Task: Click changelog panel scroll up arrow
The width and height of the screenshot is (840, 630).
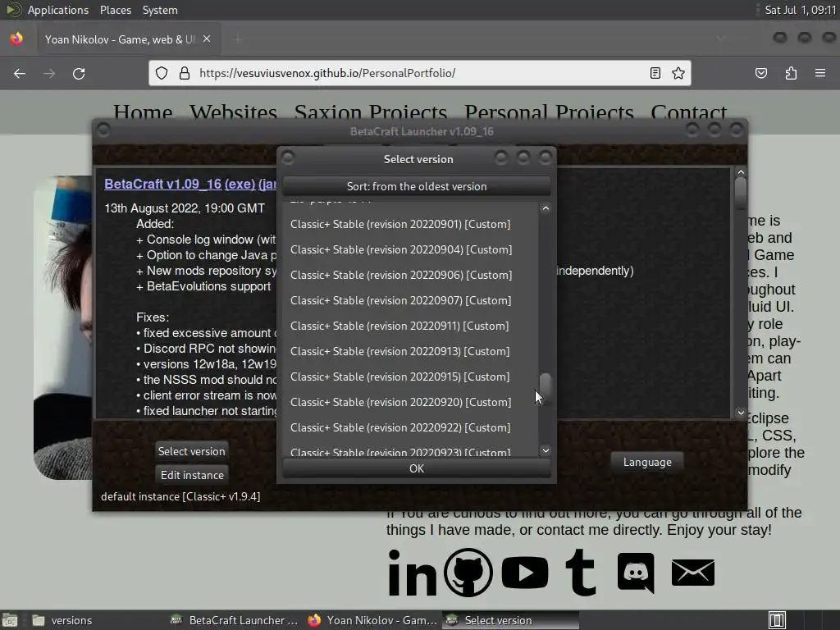Action: pyautogui.click(x=741, y=172)
